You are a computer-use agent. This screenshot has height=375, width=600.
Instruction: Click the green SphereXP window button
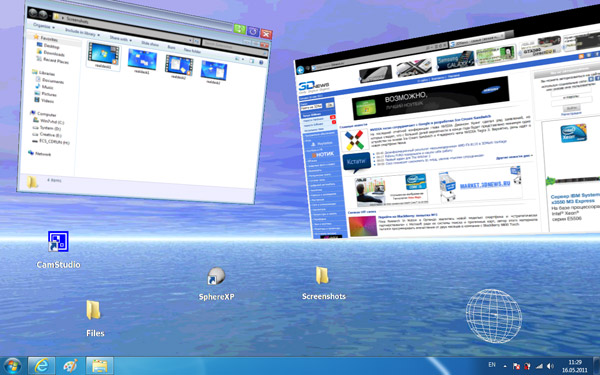coord(240,29)
